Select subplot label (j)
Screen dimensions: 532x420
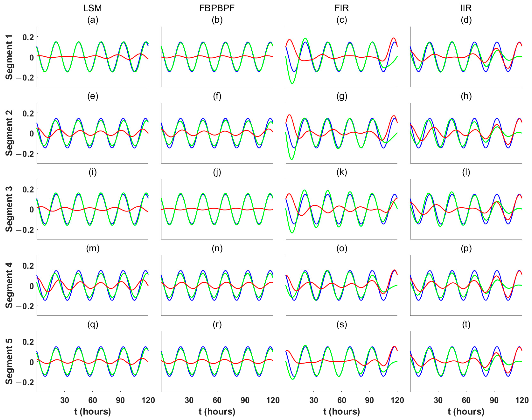217,172
